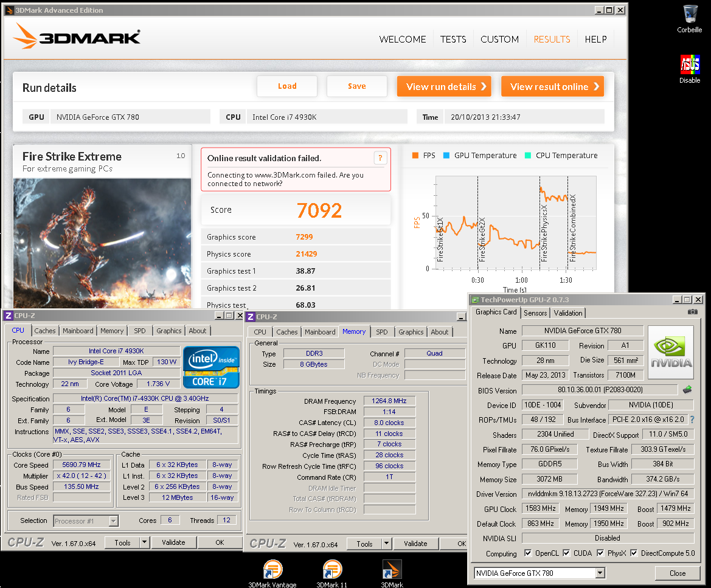The height and width of the screenshot is (588, 711).
Task: Click the teal CPU Temperature legend swatch
Action: point(528,156)
